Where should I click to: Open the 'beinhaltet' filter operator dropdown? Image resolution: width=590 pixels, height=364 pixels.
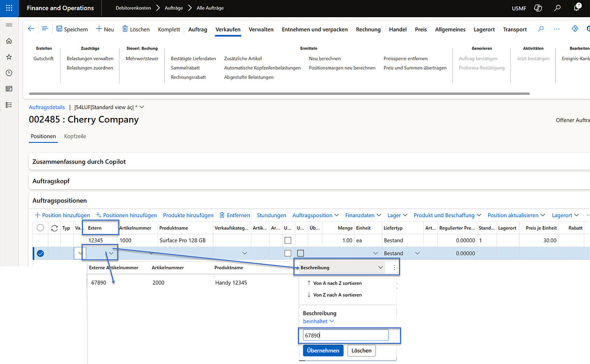319,321
